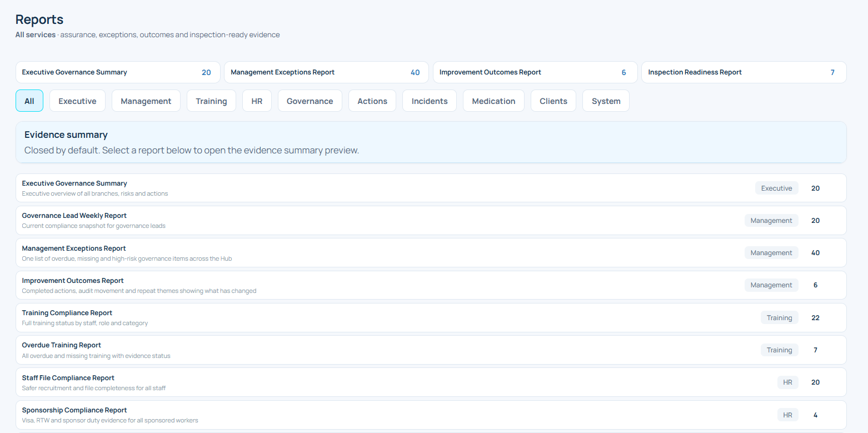Filter reports by the Incidents tab
The width and height of the screenshot is (868, 433).
pos(430,101)
